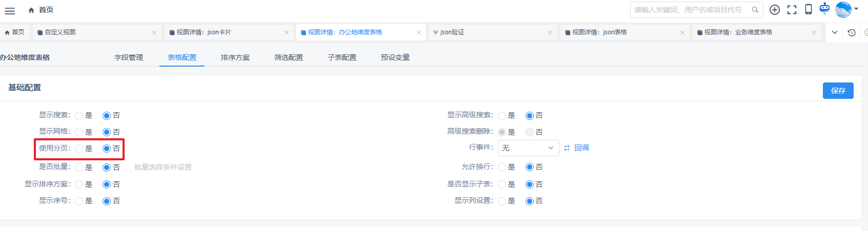Select 是 for 是否显示子表

pos(502,184)
